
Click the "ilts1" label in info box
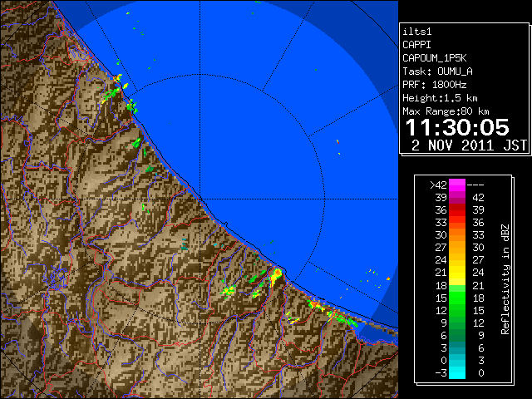click(x=417, y=32)
